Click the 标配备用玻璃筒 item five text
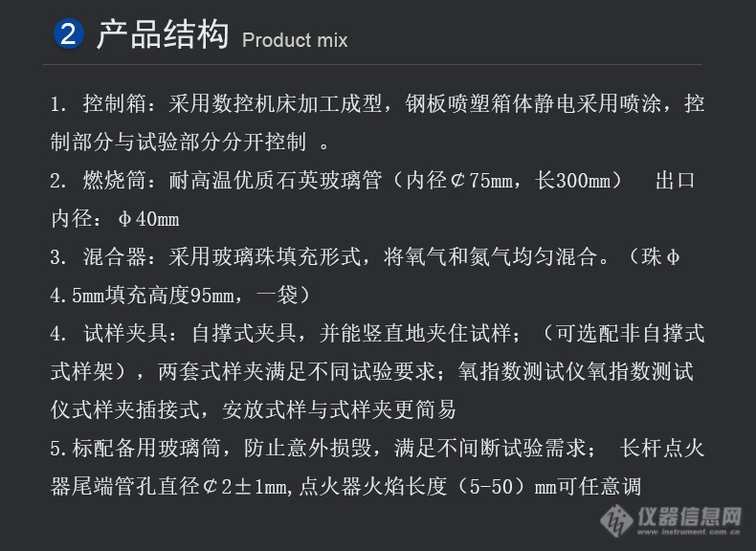The image size is (756, 551). (x=146, y=448)
